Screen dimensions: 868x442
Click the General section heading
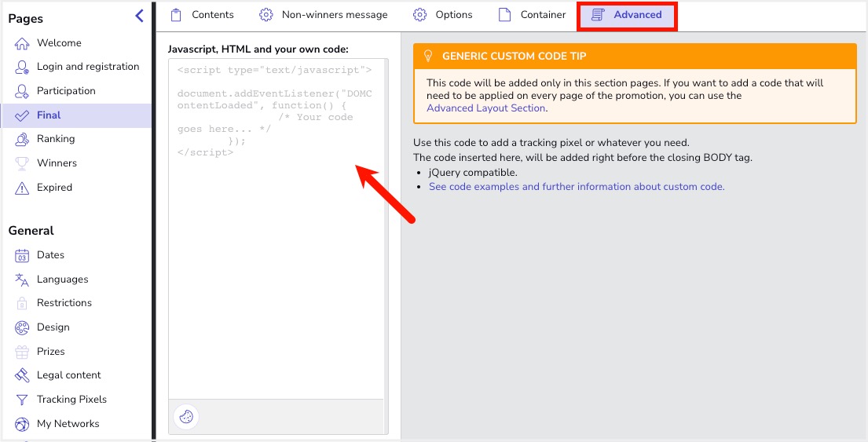(31, 231)
